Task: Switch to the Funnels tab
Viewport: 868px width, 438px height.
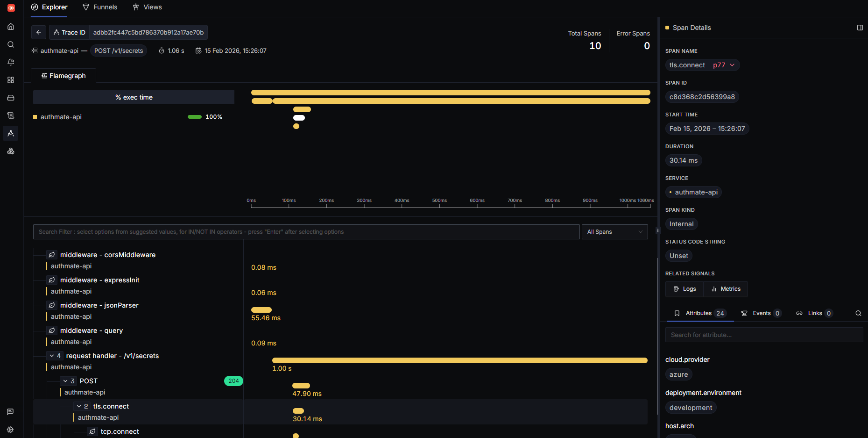Action: tap(100, 7)
